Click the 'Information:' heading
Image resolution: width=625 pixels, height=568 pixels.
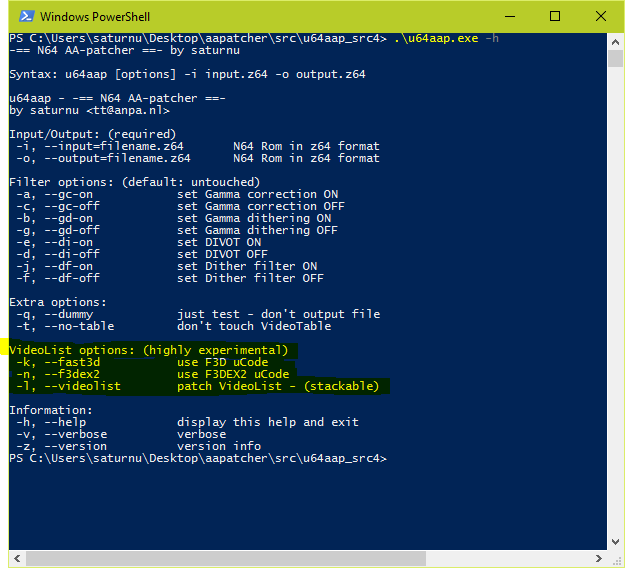click(x=51, y=410)
